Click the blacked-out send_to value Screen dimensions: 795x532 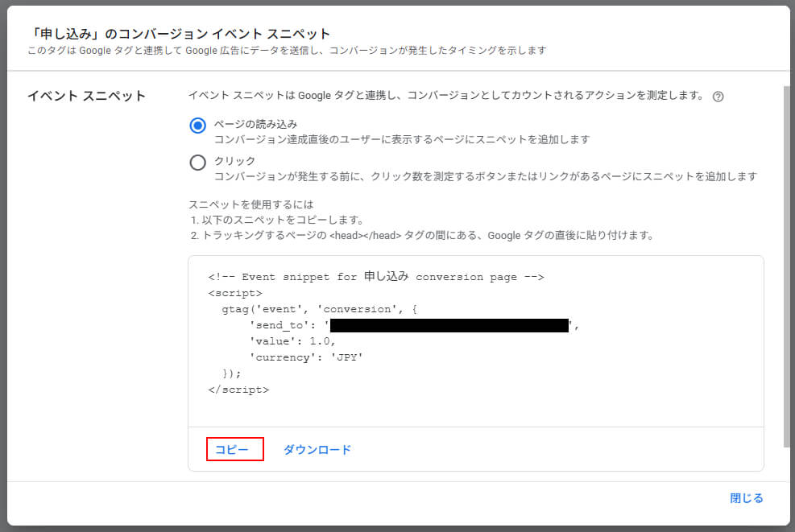449,325
